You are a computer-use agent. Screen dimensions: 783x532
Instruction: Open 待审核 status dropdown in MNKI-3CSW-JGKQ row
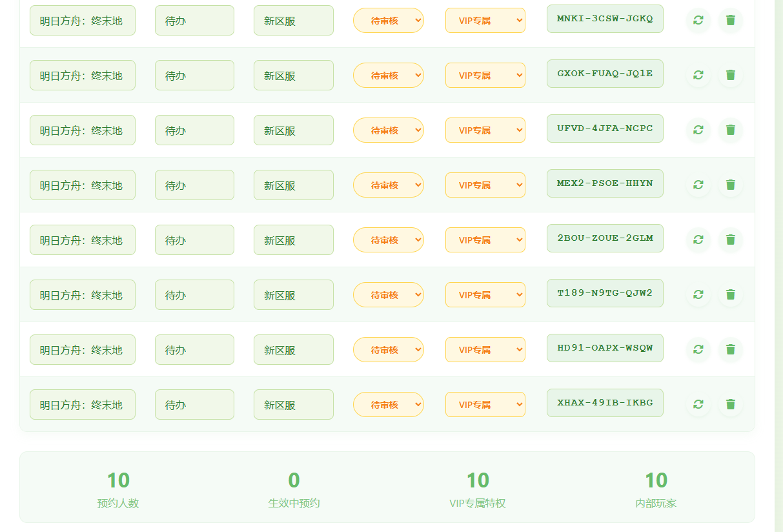[x=389, y=21]
